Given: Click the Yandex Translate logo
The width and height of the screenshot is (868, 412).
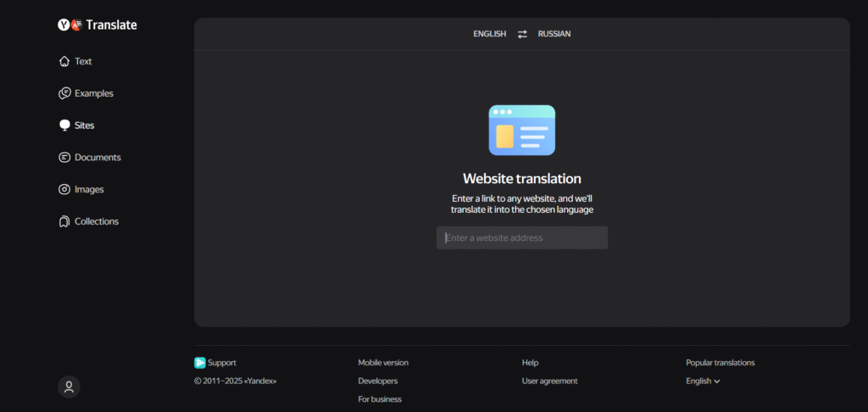Looking at the screenshot, I should pyautogui.click(x=97, y=25).
